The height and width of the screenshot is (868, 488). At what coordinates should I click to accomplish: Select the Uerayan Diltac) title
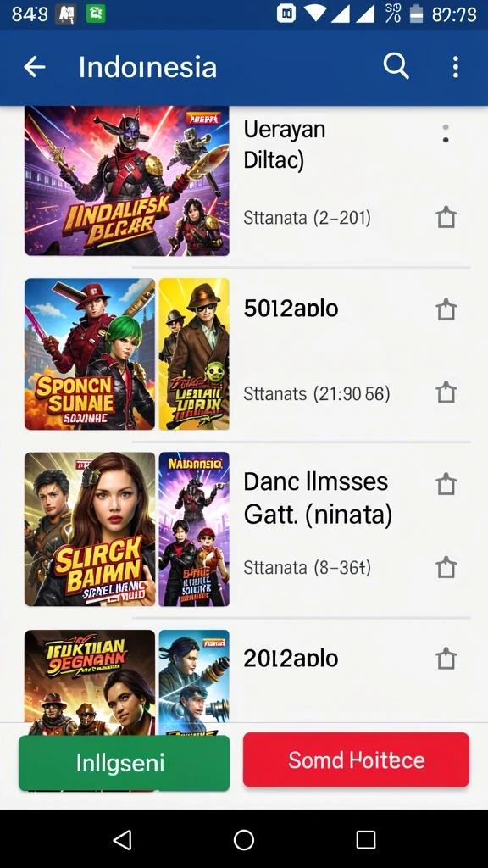[285, 145]
